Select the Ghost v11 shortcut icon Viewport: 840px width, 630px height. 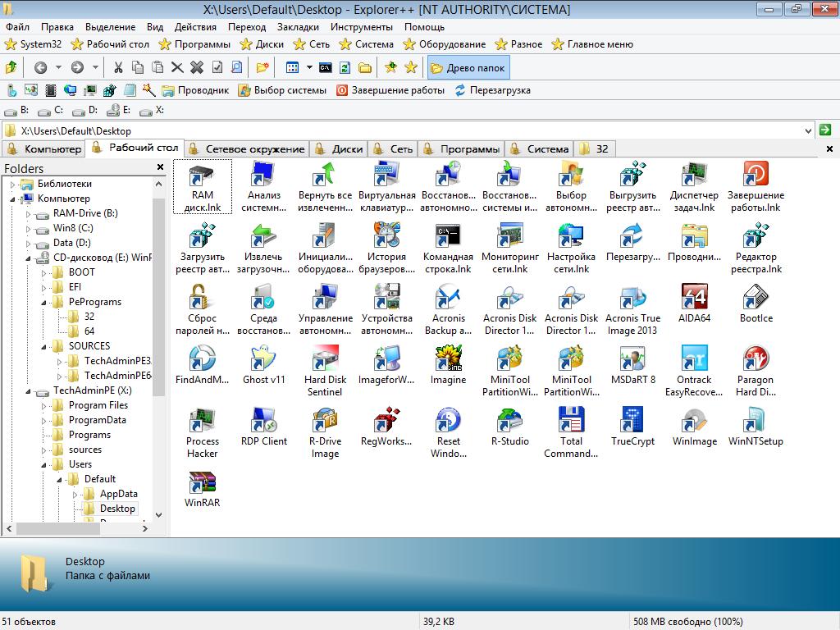[263, 365]
